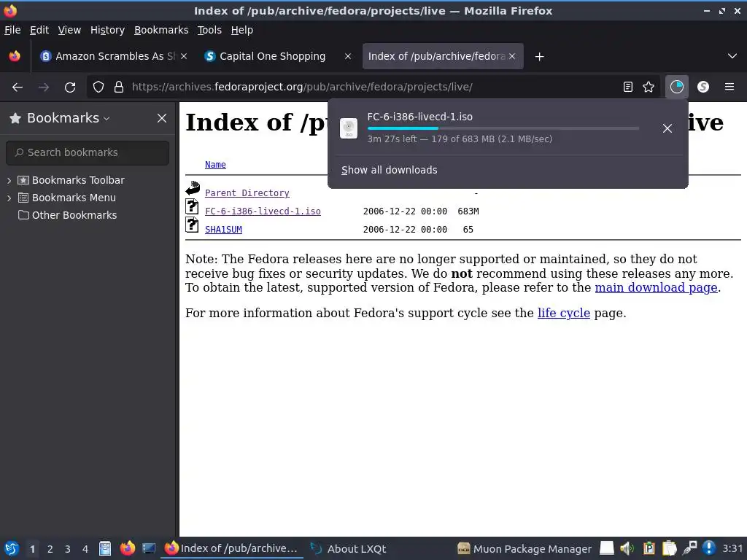Switch to virtual desktop 3

(x=68, y=549)
